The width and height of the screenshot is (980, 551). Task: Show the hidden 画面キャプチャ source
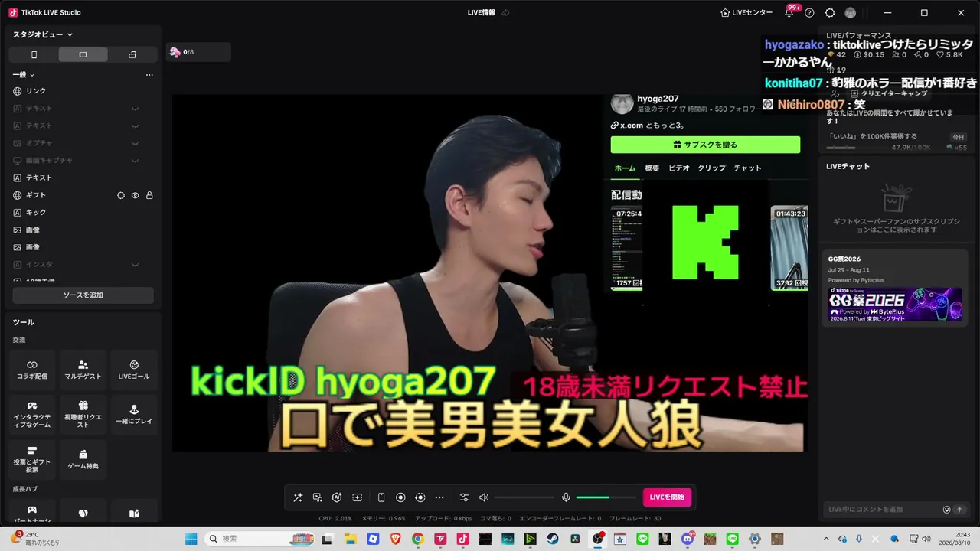pyautogui.click(x=135, y=161)
